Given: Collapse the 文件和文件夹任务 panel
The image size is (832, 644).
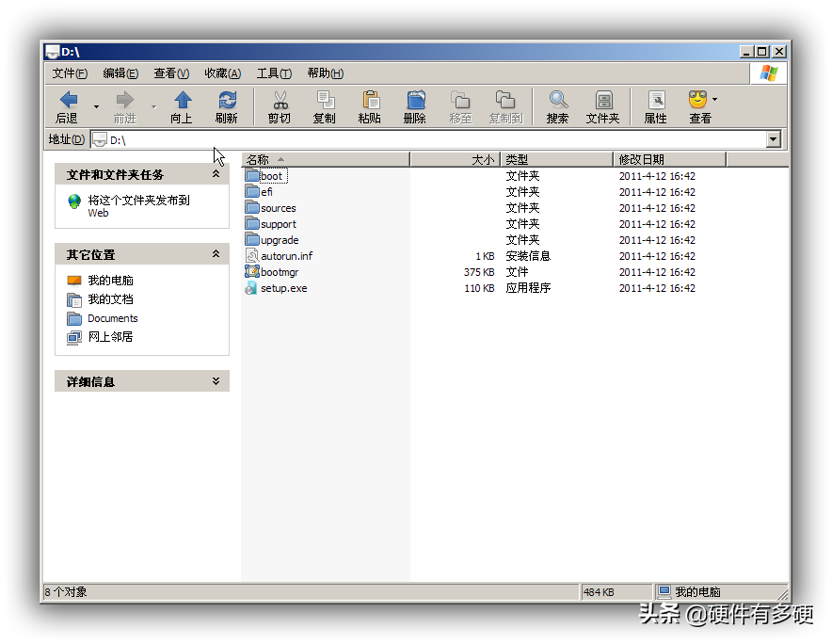Looking at the screenshot, I should click(x=216, y=174).
